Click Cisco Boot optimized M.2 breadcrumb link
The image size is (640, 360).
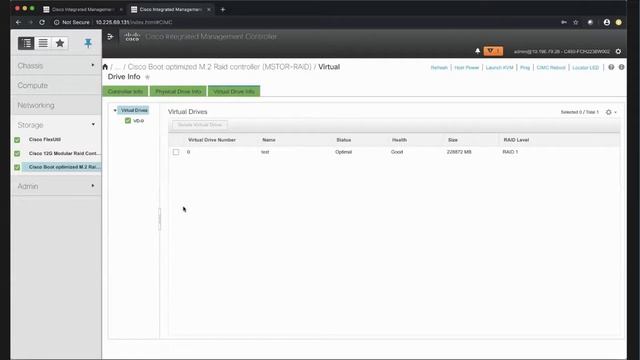[x=220, y=67]
